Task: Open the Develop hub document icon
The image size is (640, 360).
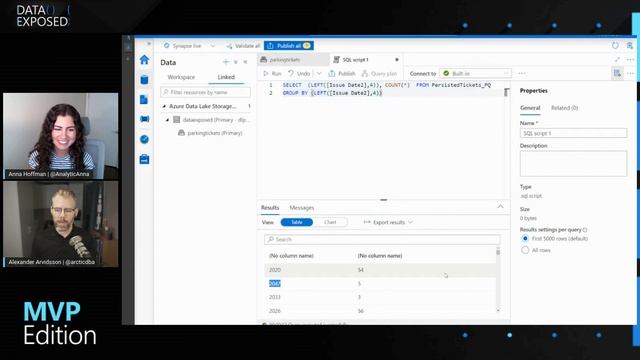Action: click(x=144, y=99)
